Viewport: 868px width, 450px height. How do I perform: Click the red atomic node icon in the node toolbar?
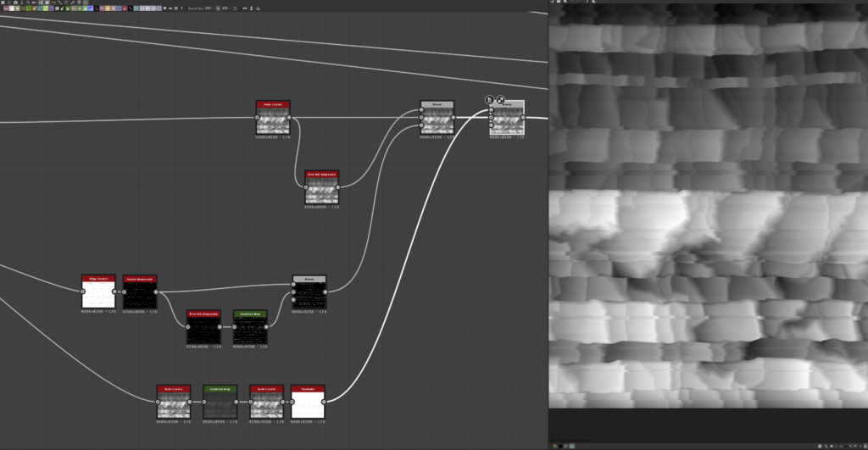click(125, 8)
